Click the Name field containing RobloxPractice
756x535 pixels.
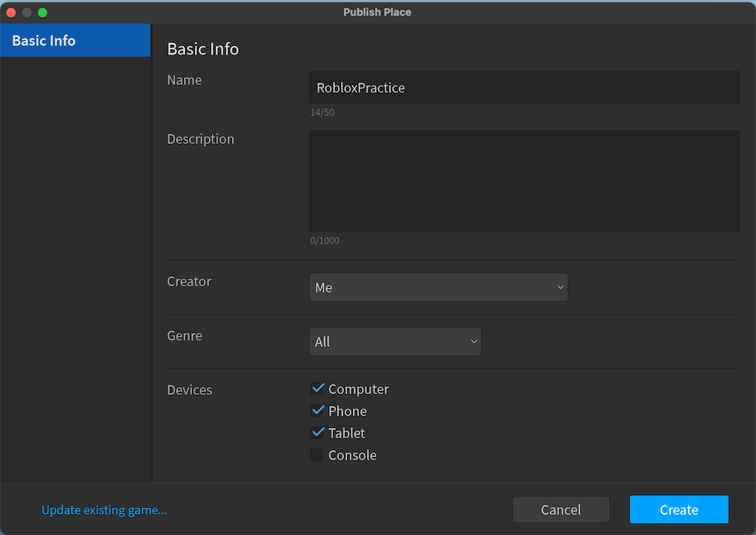[524, 88]
